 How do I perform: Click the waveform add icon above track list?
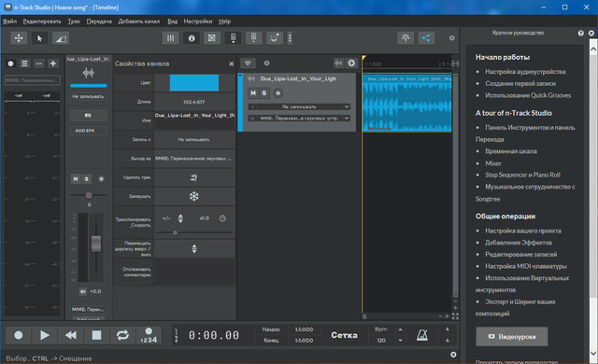[x=338, y=63]
